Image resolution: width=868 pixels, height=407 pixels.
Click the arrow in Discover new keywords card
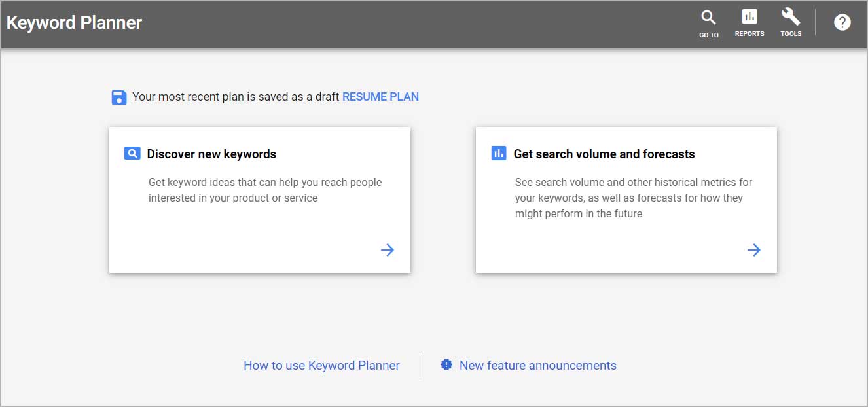(x=388, y=250)
